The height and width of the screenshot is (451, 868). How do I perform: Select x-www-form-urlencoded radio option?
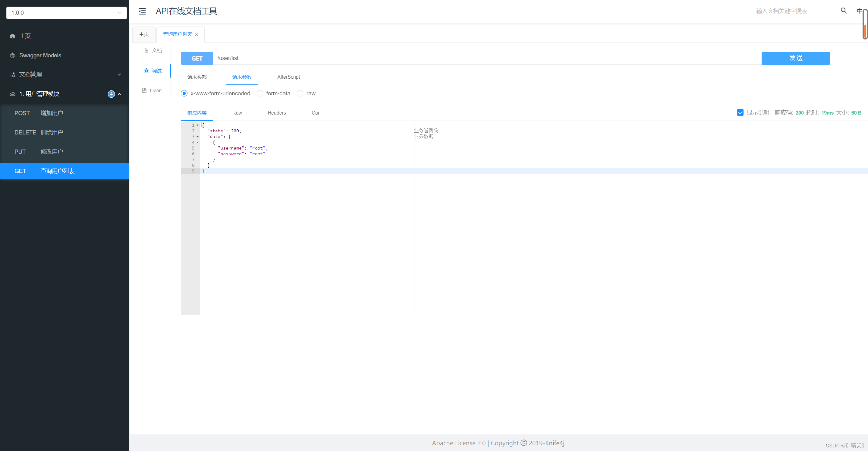pyautogui.click(x=184, y=93)
